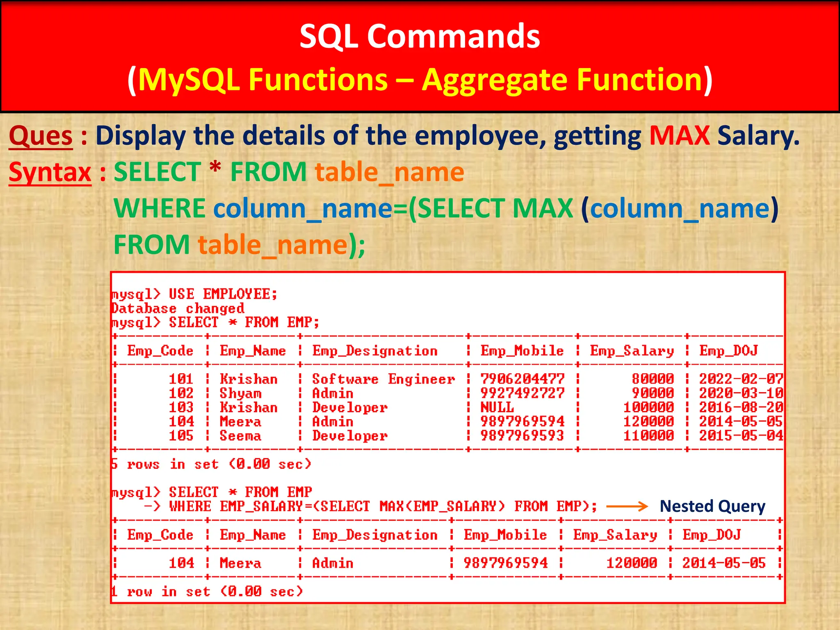Click joining date '2016-08-20'

pos(741,407)
